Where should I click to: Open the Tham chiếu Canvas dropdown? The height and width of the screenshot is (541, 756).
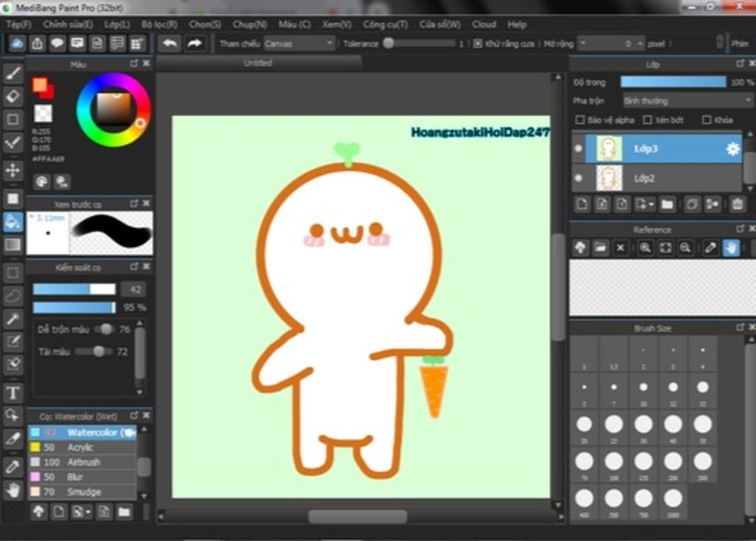(299, 44)
